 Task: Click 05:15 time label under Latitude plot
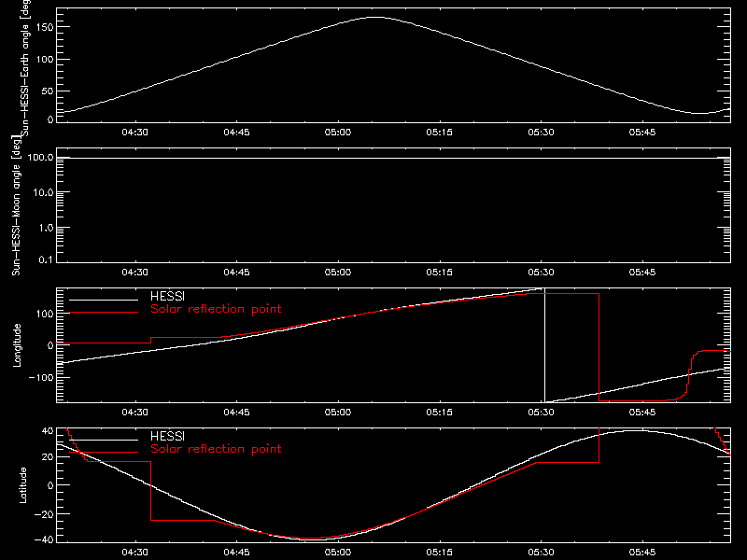coord(439,553)
